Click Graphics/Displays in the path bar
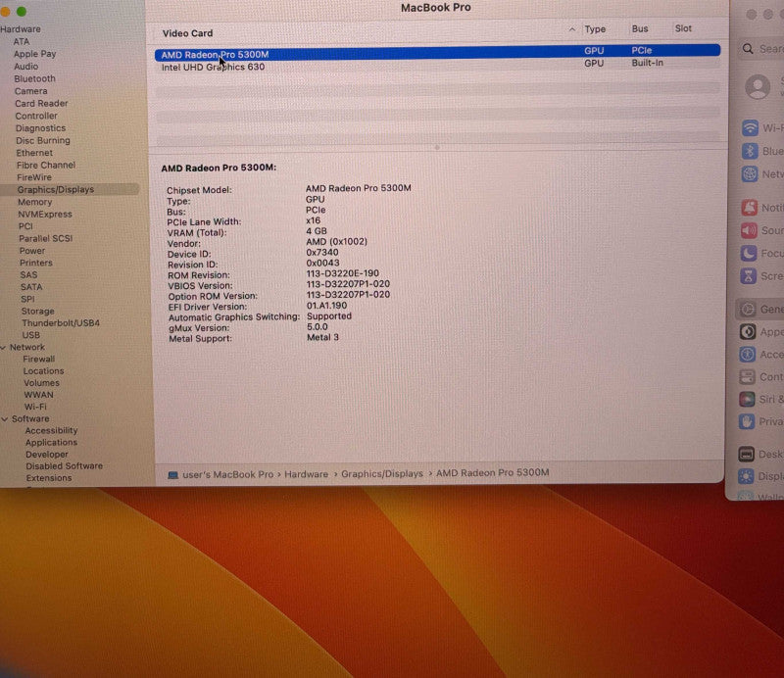This screenshot has height=678, width=784. click(382, 473)
